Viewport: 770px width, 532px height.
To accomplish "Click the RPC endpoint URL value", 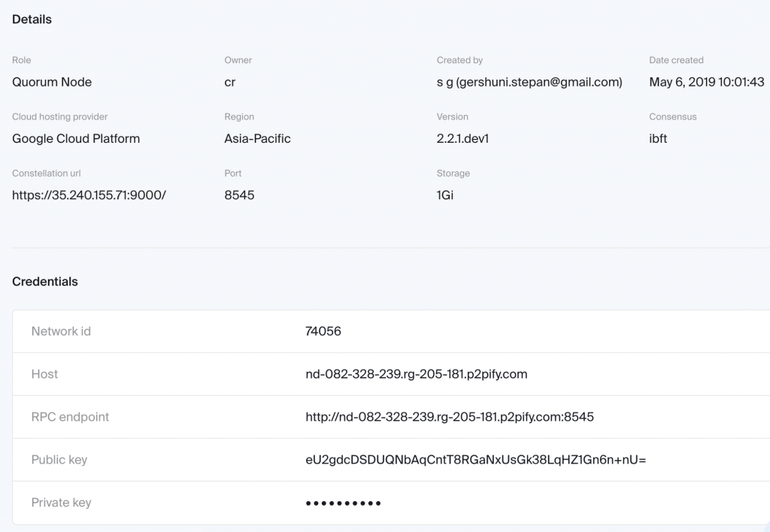I will [450, 417].
